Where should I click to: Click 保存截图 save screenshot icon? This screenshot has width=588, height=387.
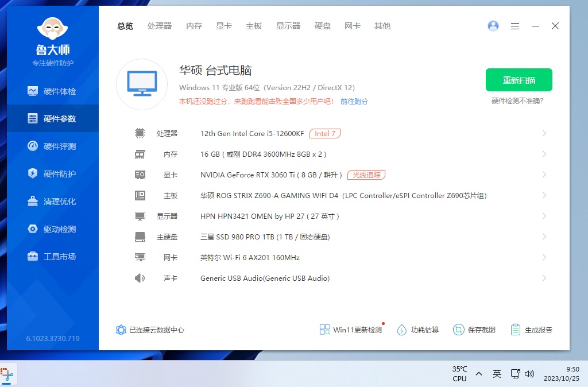pyautogui.click(x=459, y=330)
